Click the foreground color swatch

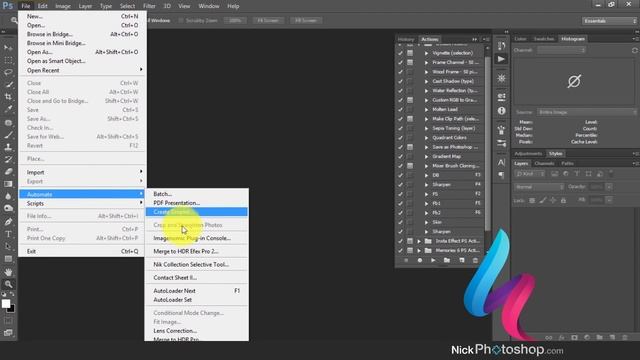tap(5, 303)
